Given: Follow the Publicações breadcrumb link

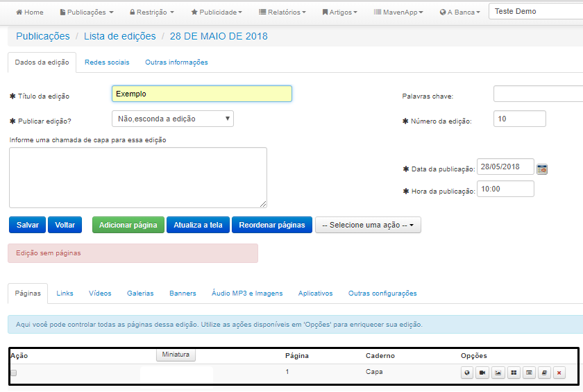Looking at the screenshot, I should [43, 36].
